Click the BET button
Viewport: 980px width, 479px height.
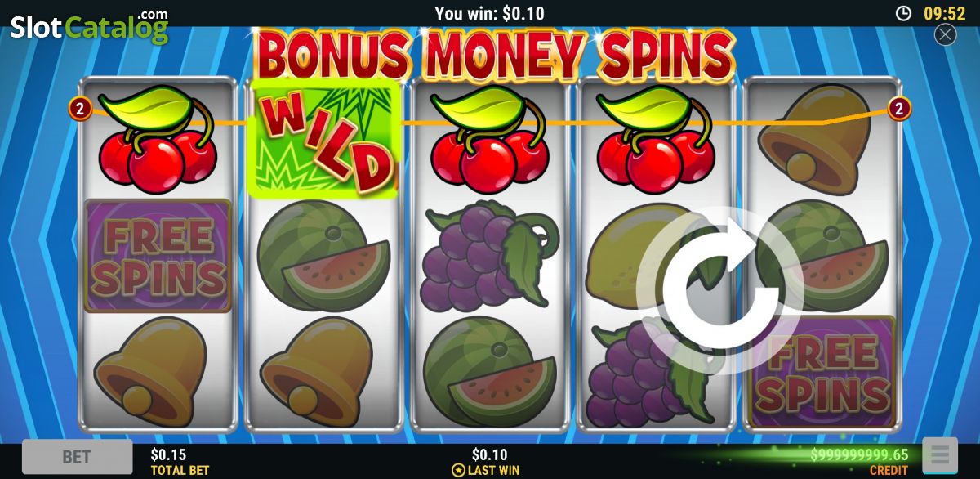(x=77, y=457)
